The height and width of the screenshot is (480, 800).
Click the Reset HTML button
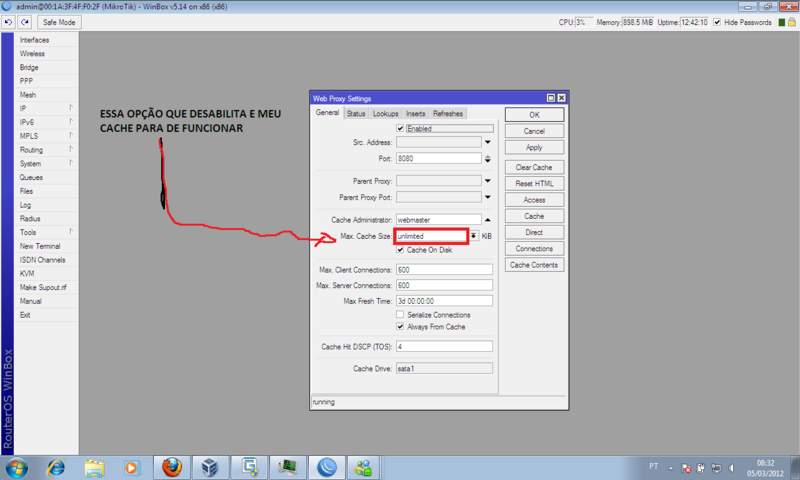click(x=534, y=184)
